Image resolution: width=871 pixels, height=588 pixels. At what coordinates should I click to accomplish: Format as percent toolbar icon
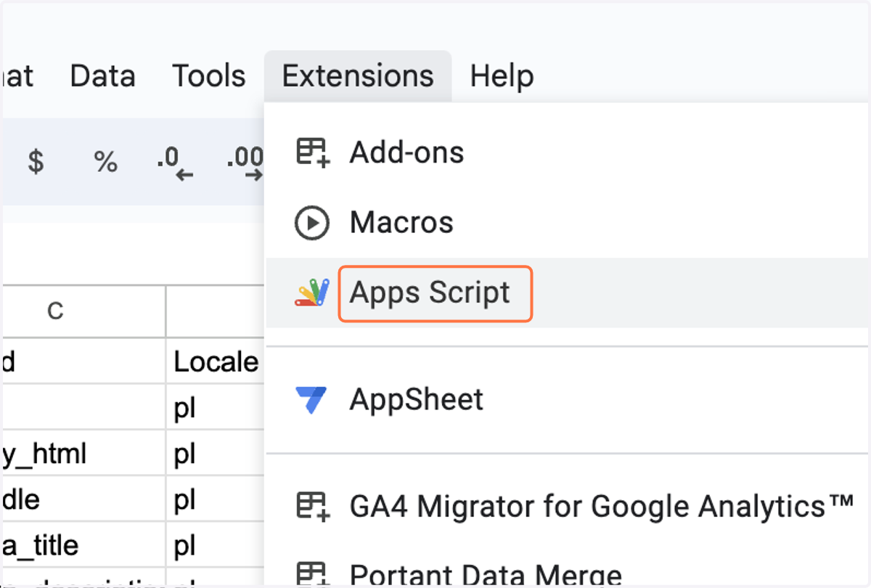[x=106, y=161]
